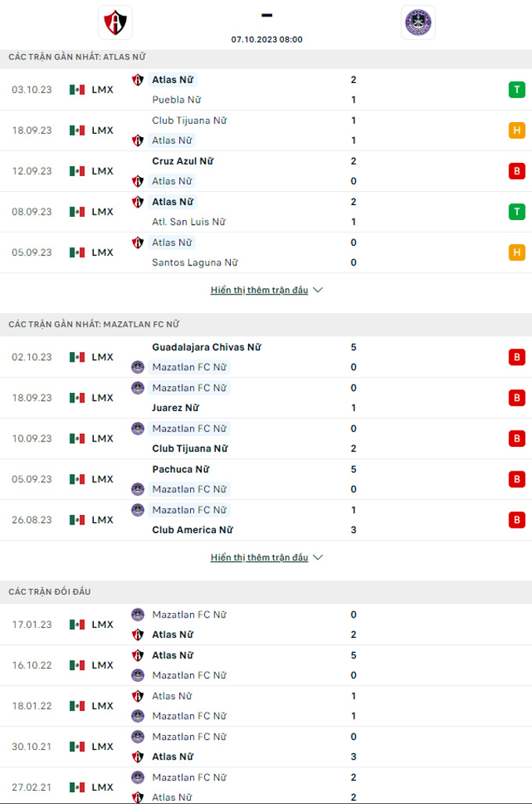Image resolution: width=532 pixels, height=804 pixels.
Task: Click the chevron under the head-to-head section
Action: [318, 557]
